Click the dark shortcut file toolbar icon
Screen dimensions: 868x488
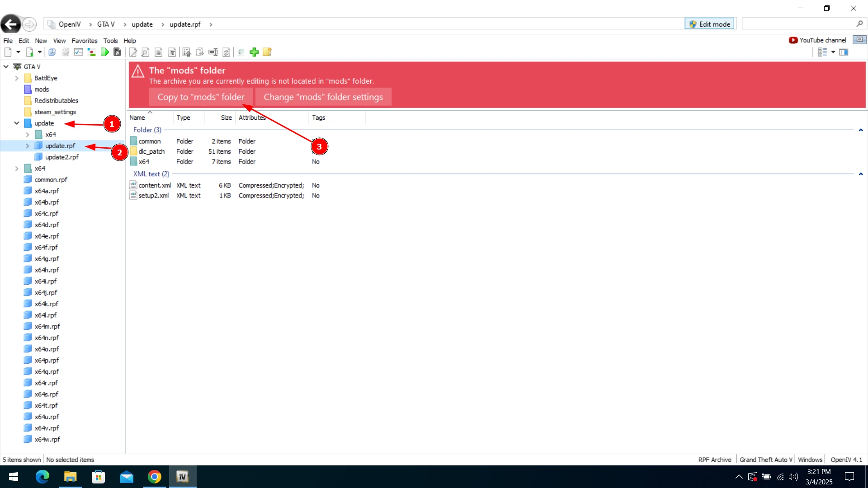(x=117, y=52)
